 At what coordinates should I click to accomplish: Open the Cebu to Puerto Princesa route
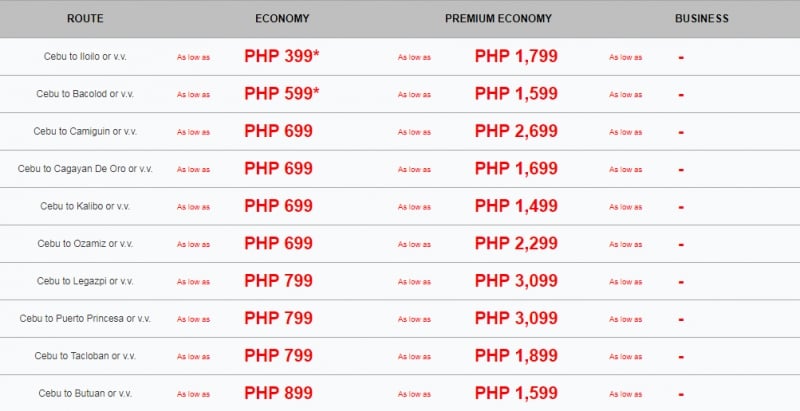(85, 319)
